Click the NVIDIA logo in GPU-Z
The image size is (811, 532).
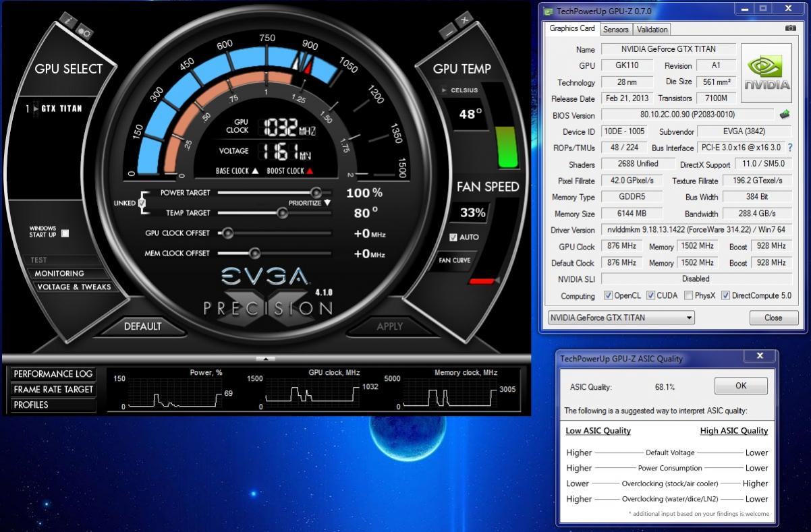pos(766,73)
